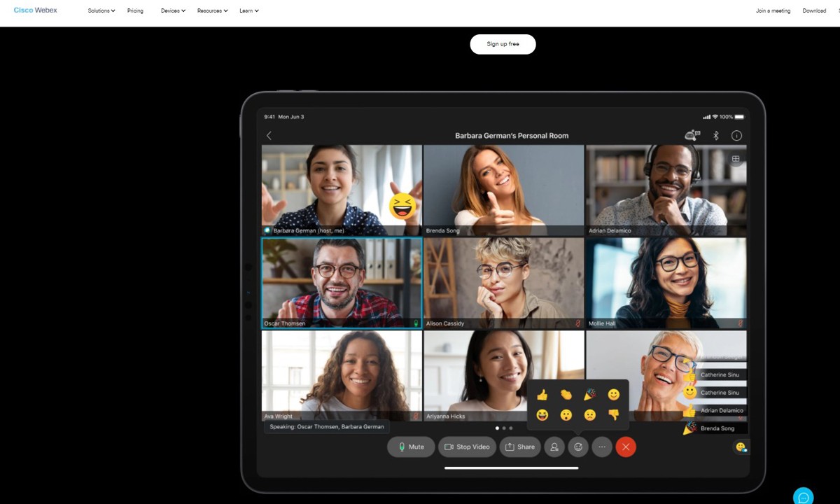The image size is (840, 504).
Task: Open the more options ellipsis button
Action: click(602, 447)
